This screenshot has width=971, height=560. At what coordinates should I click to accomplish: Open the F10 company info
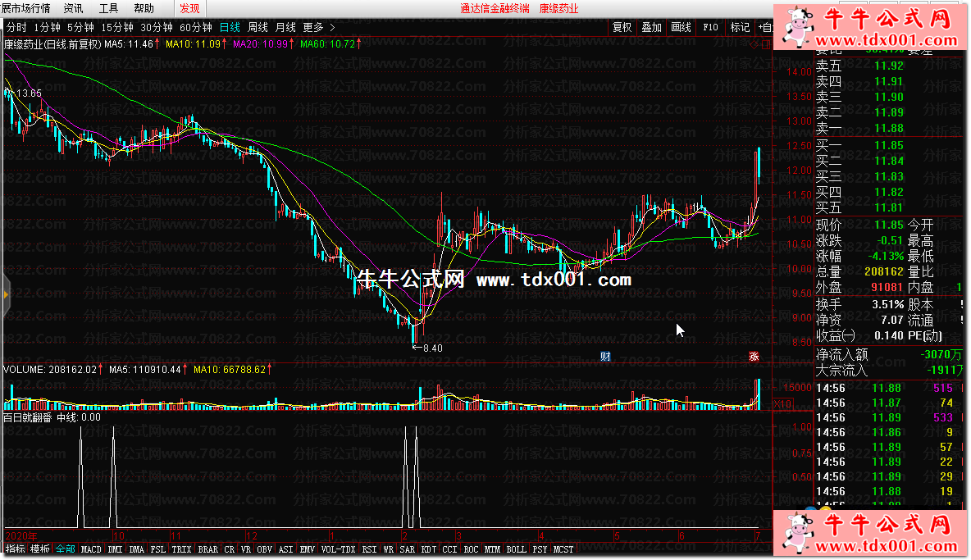710,27
